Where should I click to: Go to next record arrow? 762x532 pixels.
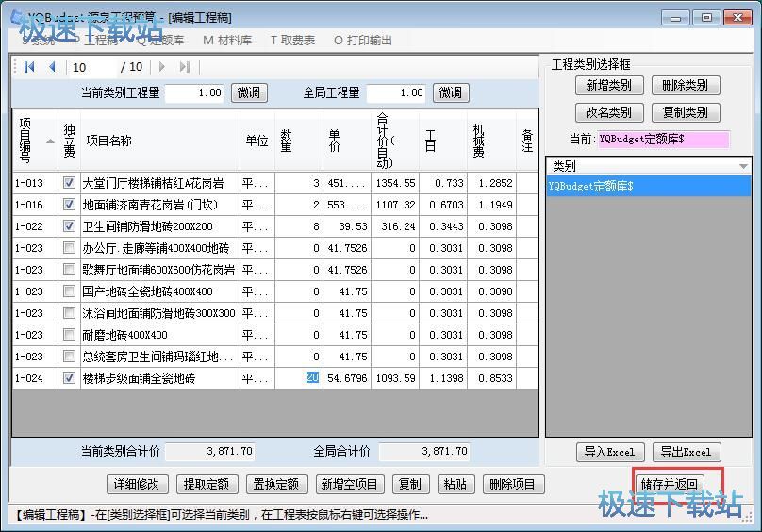click(x=162, y=67)
